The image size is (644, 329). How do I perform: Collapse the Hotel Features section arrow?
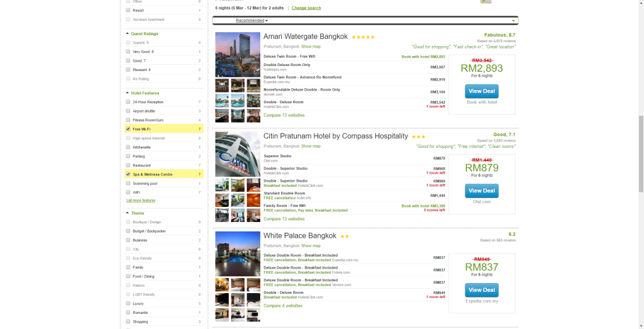[x=128, y=93]
